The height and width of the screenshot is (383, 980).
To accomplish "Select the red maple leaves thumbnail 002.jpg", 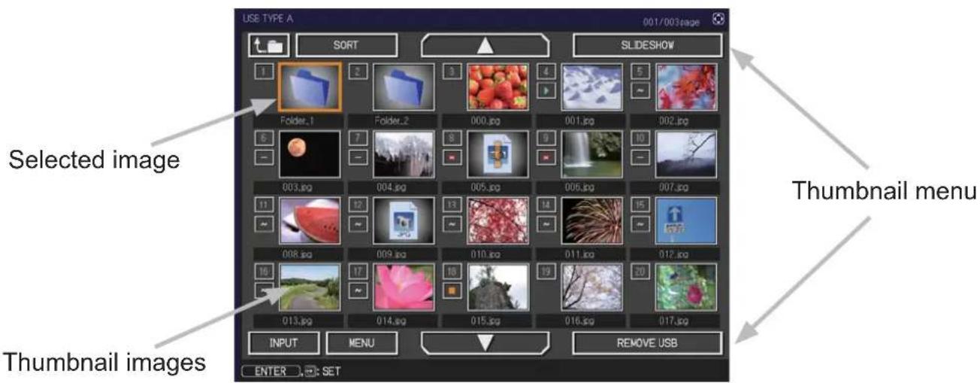I will pyautogui.click(x=686, y=87).
